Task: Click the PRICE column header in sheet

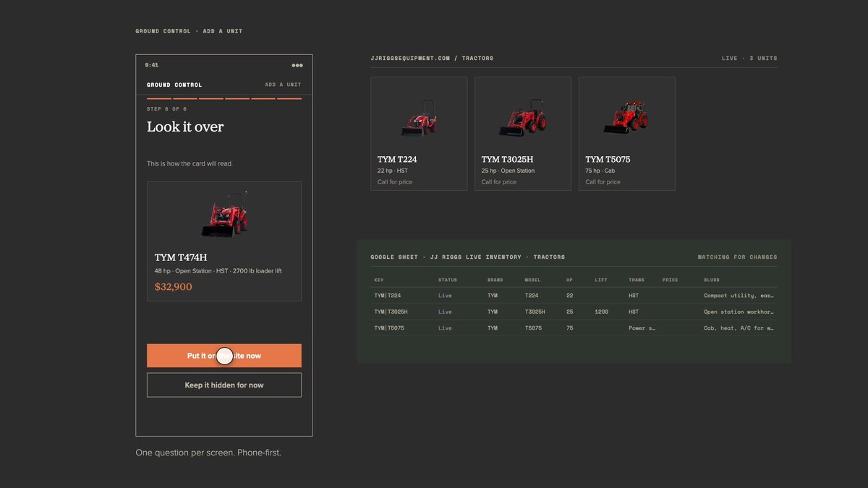Action: [x=670, y=280]
